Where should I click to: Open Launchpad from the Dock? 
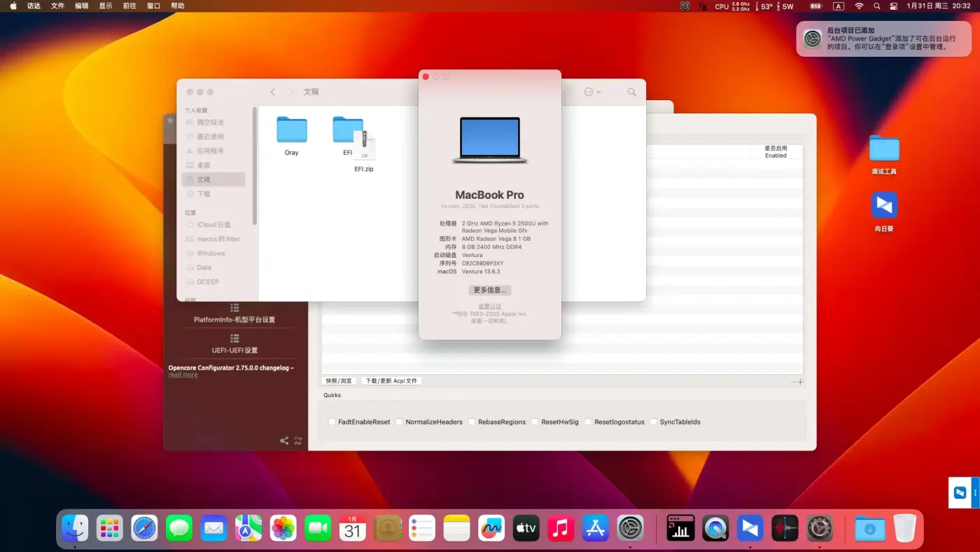pyautogui.click(x=109, y=527)
